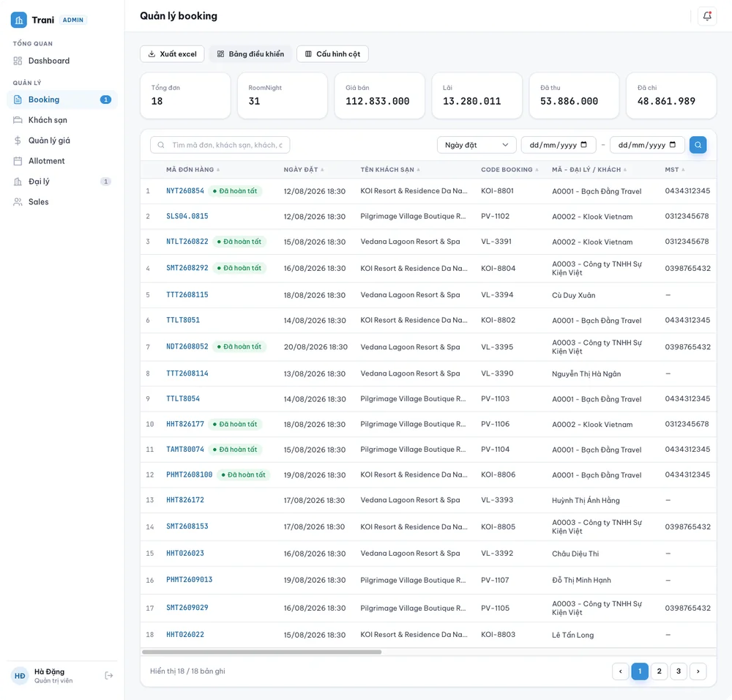Image resolution: width=732 pixels, height=700 pixels.
Task: Open order SMT2608292
Action: click(187, 268)
